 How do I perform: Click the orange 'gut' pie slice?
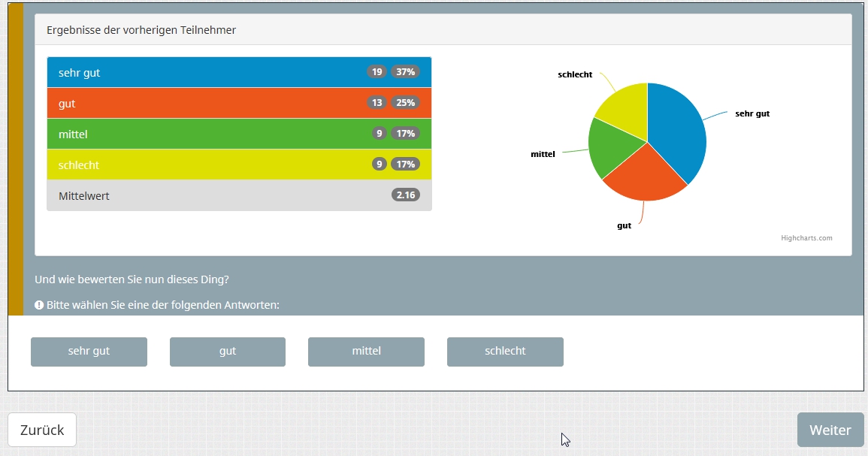coord(643,177)
